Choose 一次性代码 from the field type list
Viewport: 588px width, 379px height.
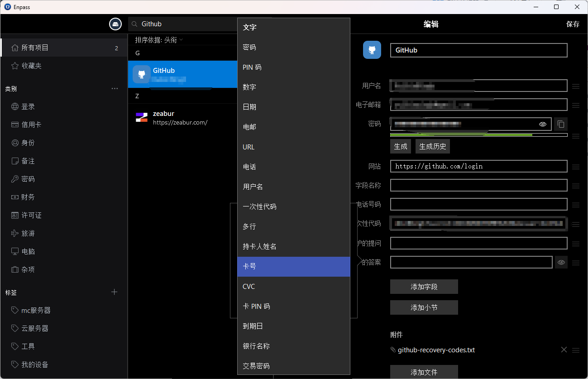click(x=294, y=206)
